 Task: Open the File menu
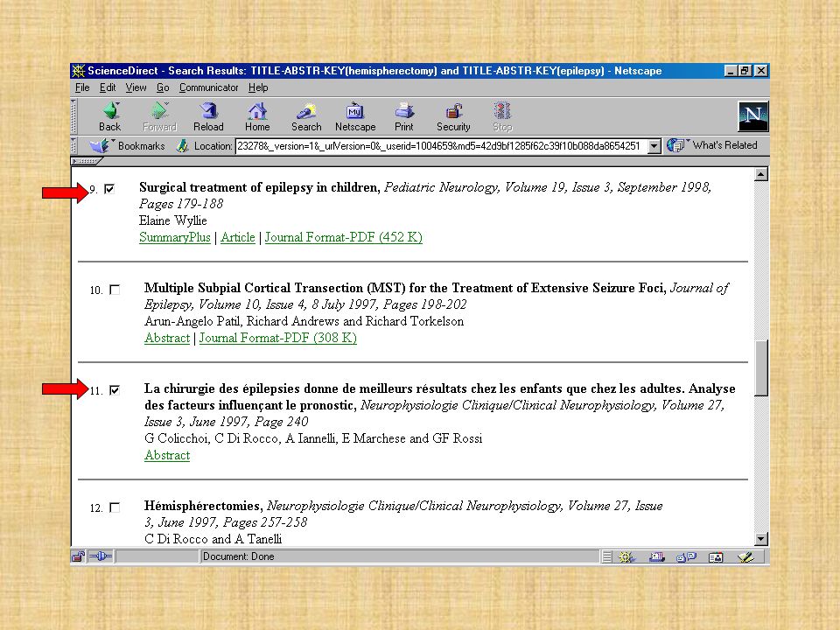coord(82,87)
